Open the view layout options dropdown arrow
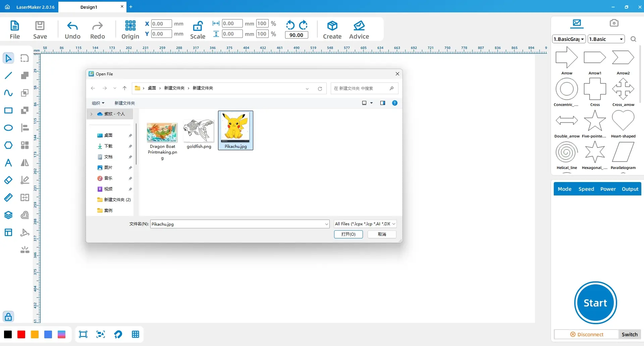 tap(371, 103)
